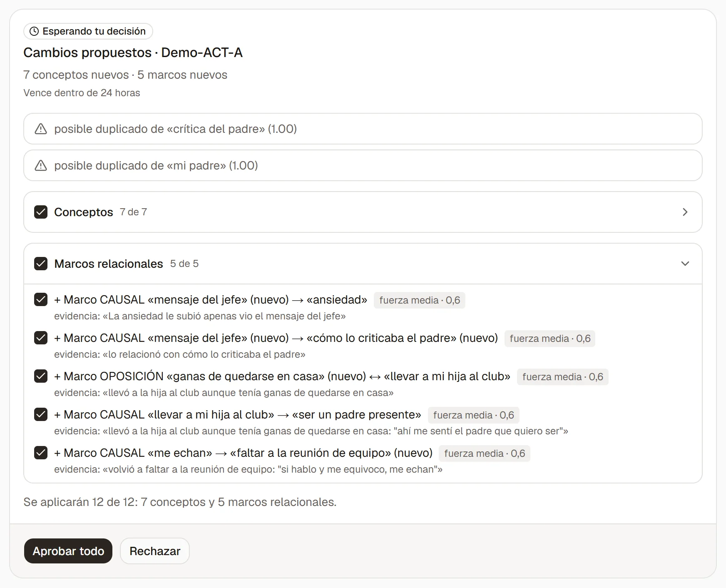Click evidence text «lo relacionó con cómo lo criticaba el padre»
Screen dimensions: 726x588
pyautogui.click(x=180, y=354)
